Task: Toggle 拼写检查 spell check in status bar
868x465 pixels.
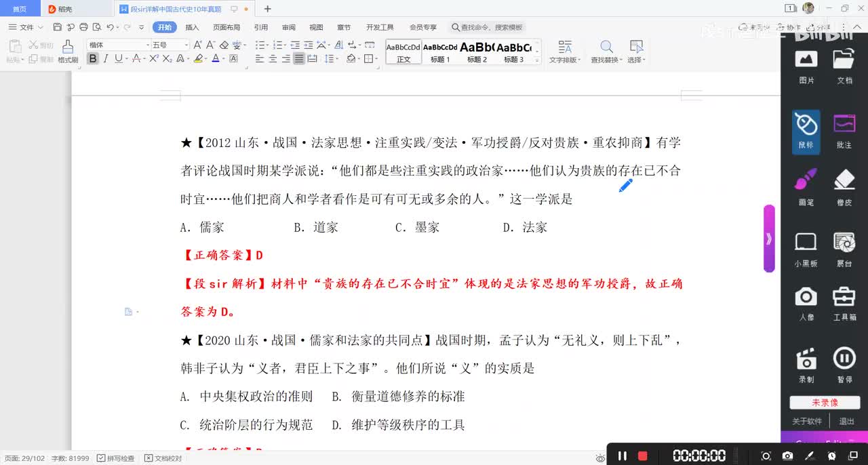Action: coord(115,458)
